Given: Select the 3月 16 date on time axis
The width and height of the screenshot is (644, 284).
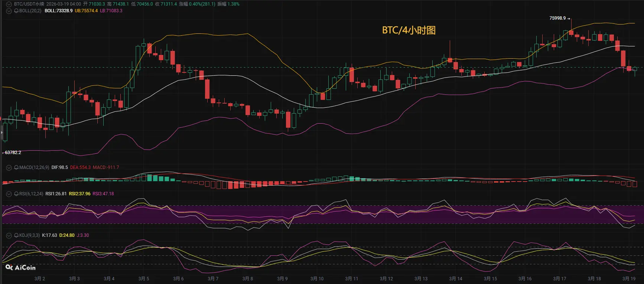Looking at the screenshot, I should click(525, 279).
